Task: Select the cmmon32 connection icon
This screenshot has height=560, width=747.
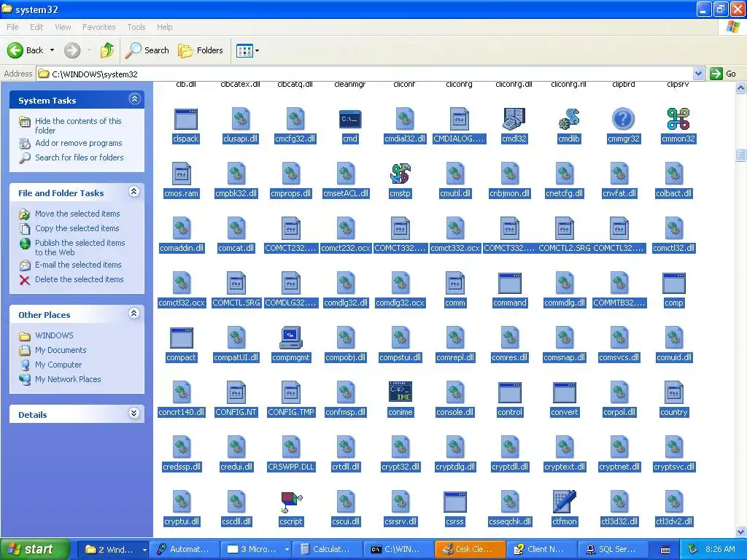Action: pos(678,119)
